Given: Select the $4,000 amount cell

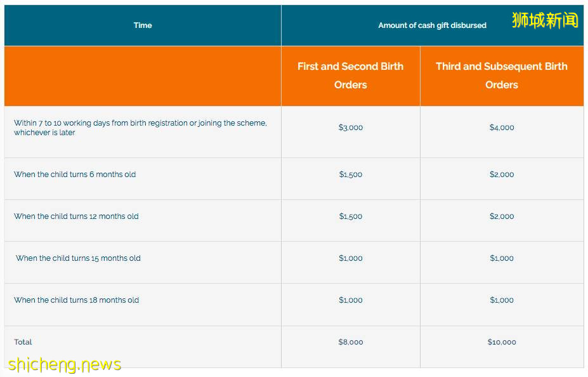Looking at the screenshot, I should [502, 128].
